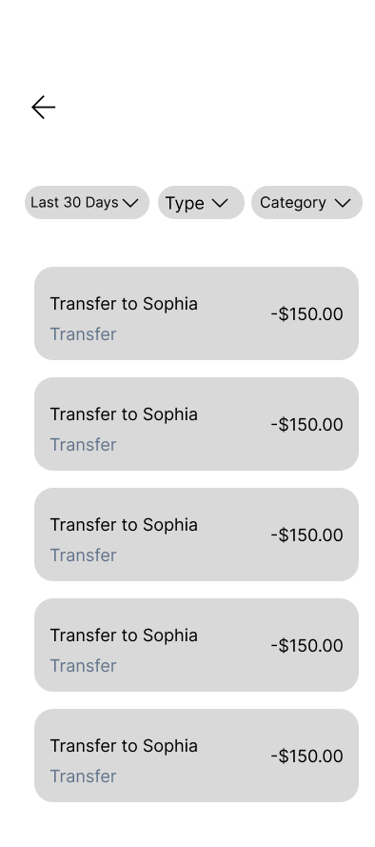
Task: Open the first Transfer to Sophia transaction
Action: pyautogui.click(x=197, y=313)
